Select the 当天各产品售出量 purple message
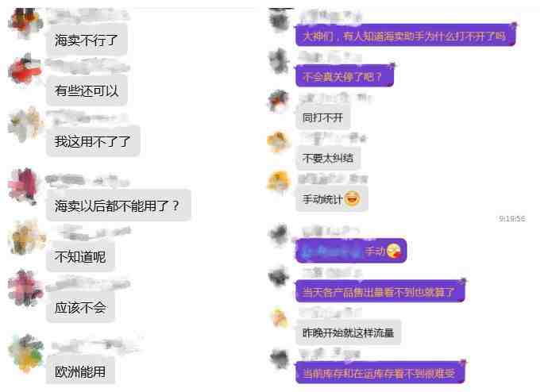Image resolution: width=544 pixels, height=392 pixels. tap(380, 292)
